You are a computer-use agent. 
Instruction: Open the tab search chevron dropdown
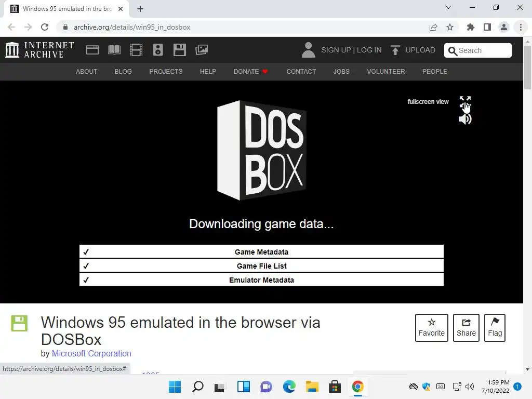click(448, 7)
